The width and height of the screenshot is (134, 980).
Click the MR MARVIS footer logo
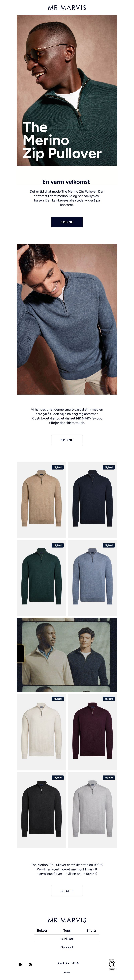(x=67, y=920)
